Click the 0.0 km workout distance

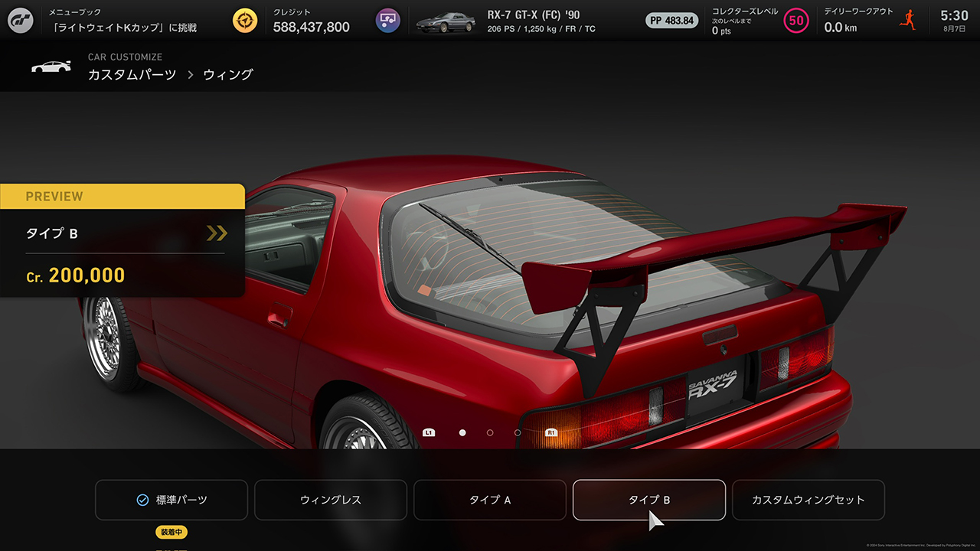(841, 28)
